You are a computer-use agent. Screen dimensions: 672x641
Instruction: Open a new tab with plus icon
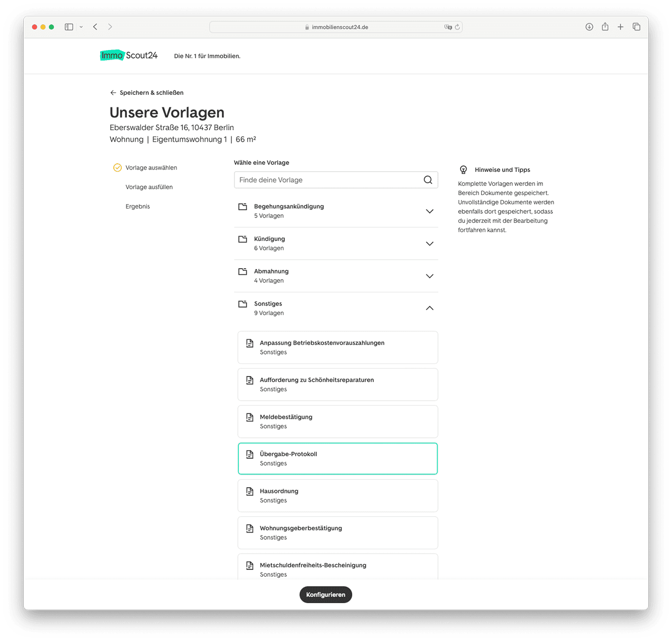point(620,27)
